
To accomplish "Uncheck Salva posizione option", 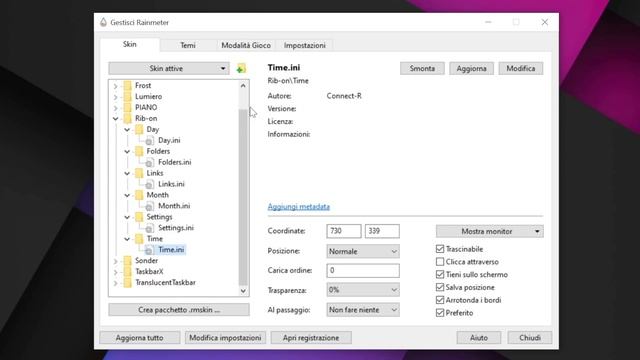I will pos(440,287).
